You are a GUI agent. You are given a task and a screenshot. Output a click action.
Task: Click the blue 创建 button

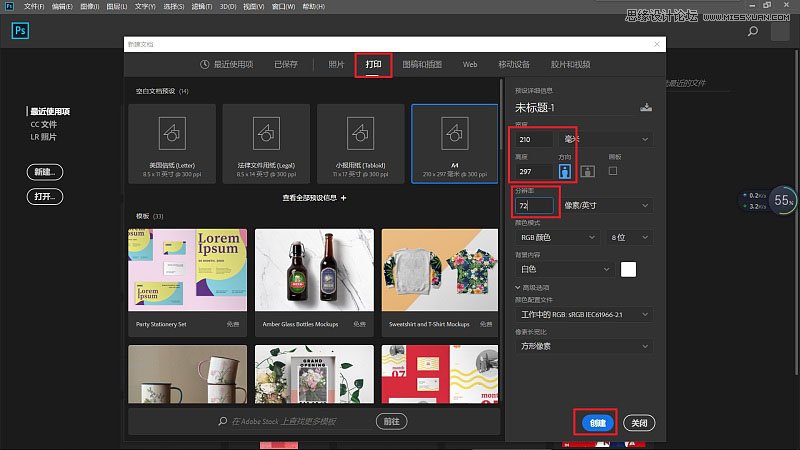(597, 423)
